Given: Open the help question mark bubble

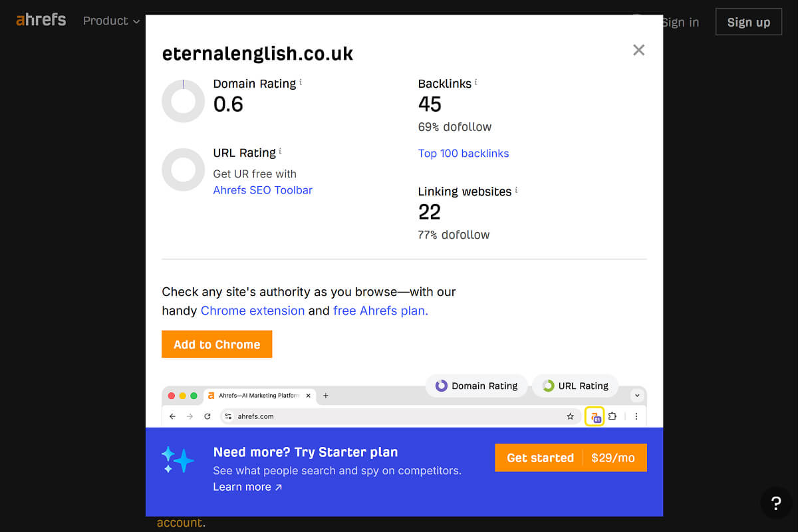Looking at the screenshot, I should 776,503.
